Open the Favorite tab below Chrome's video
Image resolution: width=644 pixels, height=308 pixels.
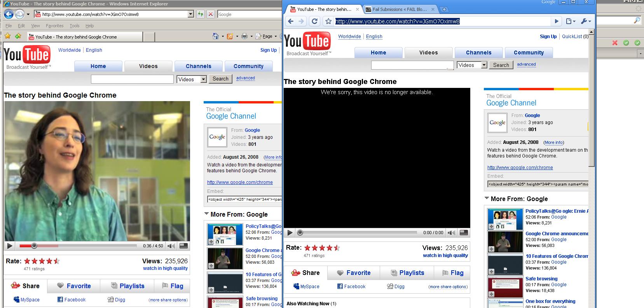pos(354,273)
